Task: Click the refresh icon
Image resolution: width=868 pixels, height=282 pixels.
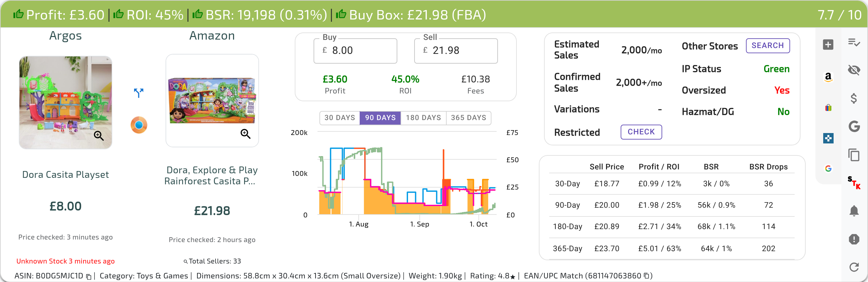Action: pyautogui.click(x=854, y=267)
